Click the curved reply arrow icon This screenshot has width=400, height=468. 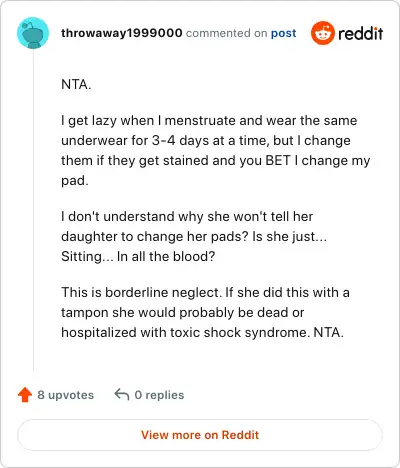[x=122, y=394]
